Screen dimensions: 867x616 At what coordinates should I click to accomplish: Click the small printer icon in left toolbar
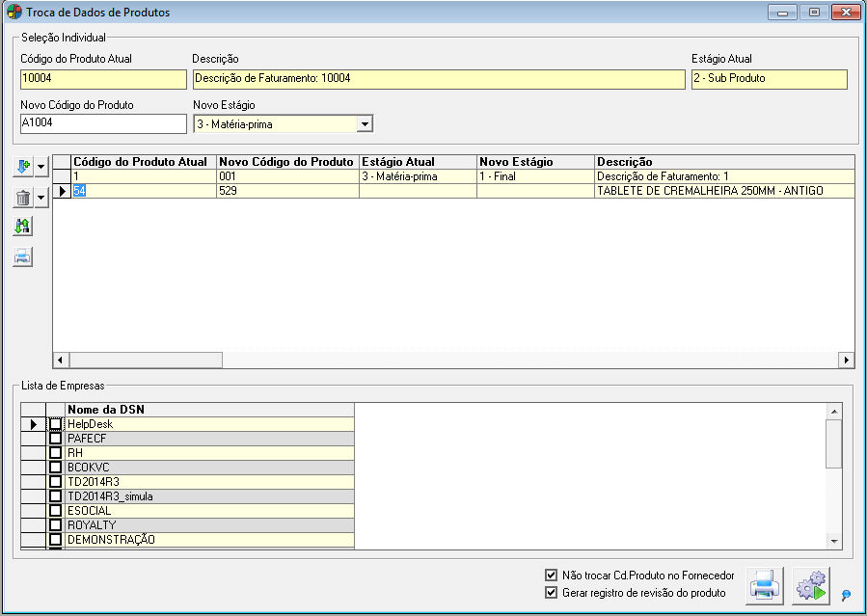coord(23,256)
